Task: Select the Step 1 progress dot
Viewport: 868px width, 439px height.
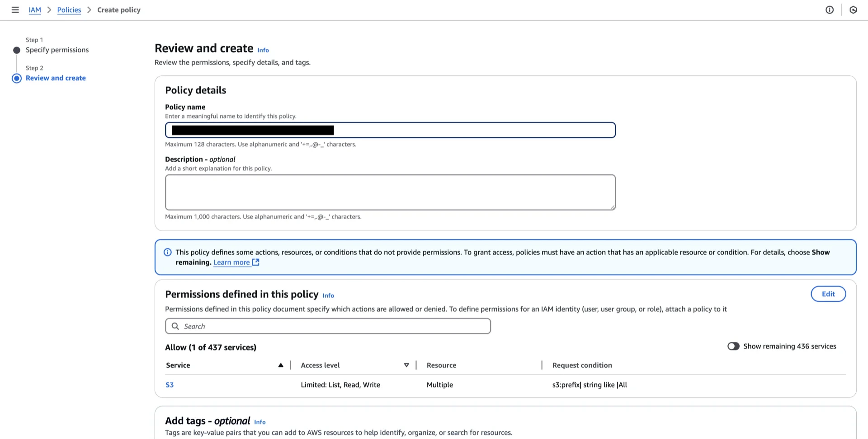Action: coord(17,50)
